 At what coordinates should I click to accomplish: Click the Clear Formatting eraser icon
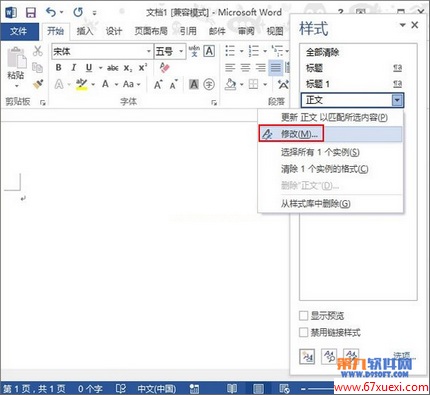164,68
